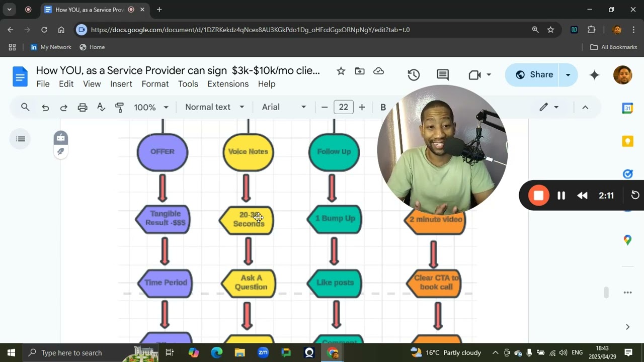644x362 pixels.
Task: Close the Google Docs browser tab
Action: pos(142,10)
